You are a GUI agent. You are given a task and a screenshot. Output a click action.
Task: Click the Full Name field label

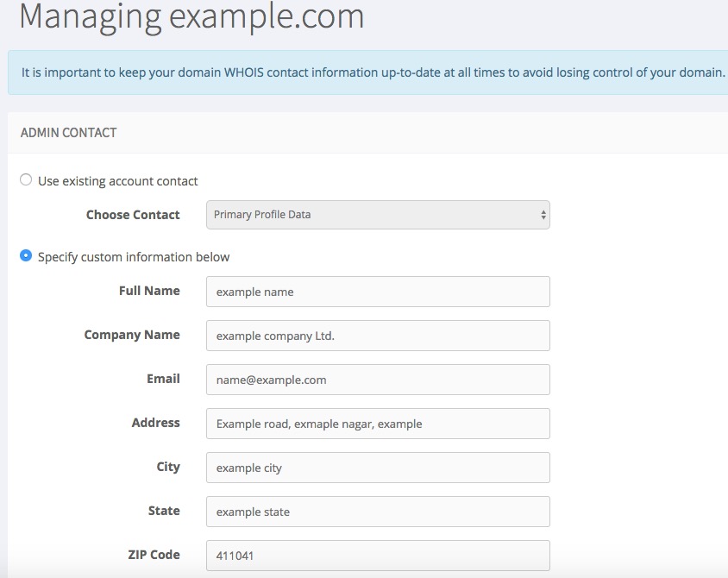149,291
